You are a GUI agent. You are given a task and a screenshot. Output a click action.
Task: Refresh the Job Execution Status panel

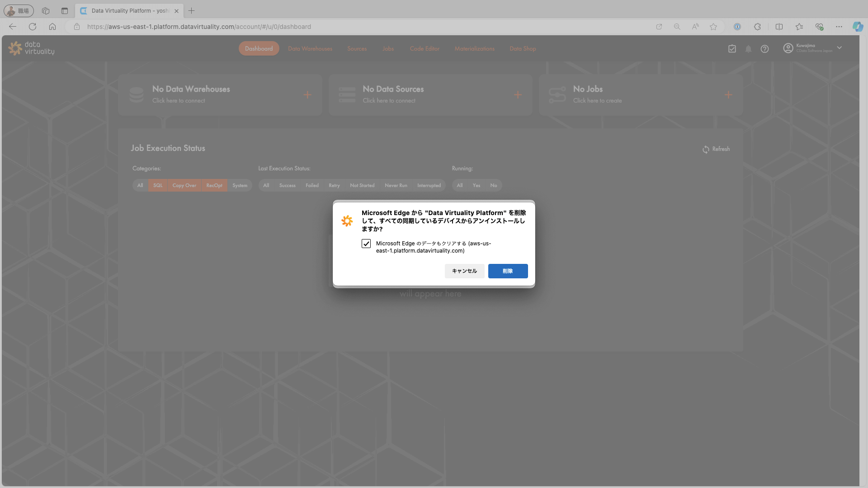coord(716,149)
